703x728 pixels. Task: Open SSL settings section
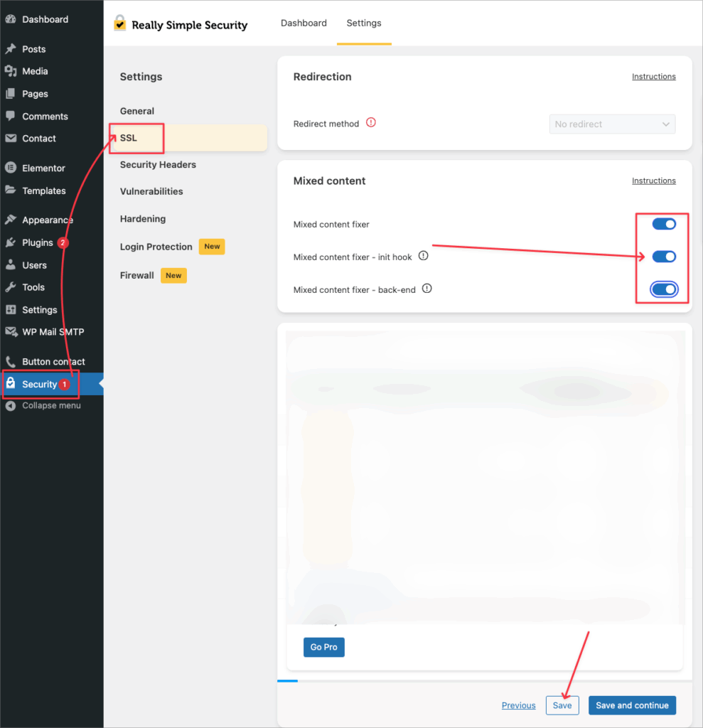point(188,138)
